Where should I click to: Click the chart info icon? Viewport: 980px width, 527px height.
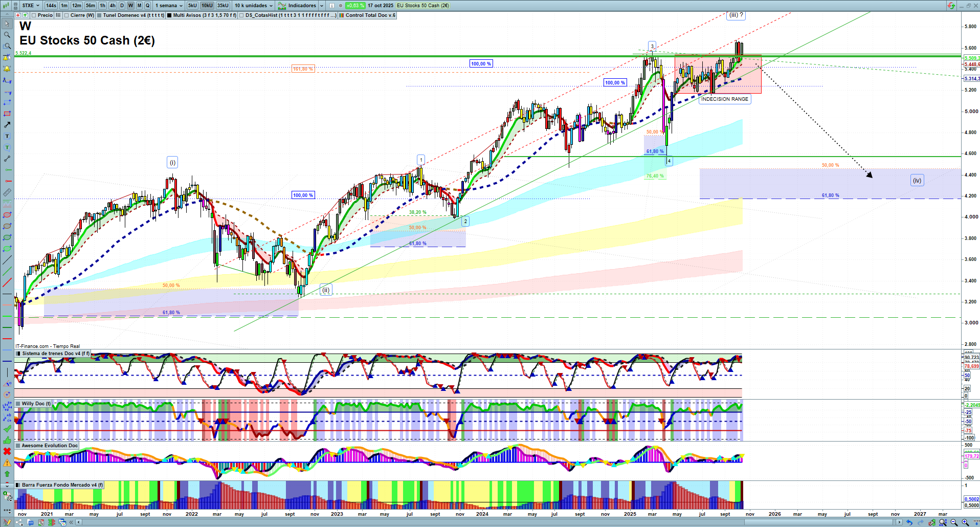tap(331, 6)
